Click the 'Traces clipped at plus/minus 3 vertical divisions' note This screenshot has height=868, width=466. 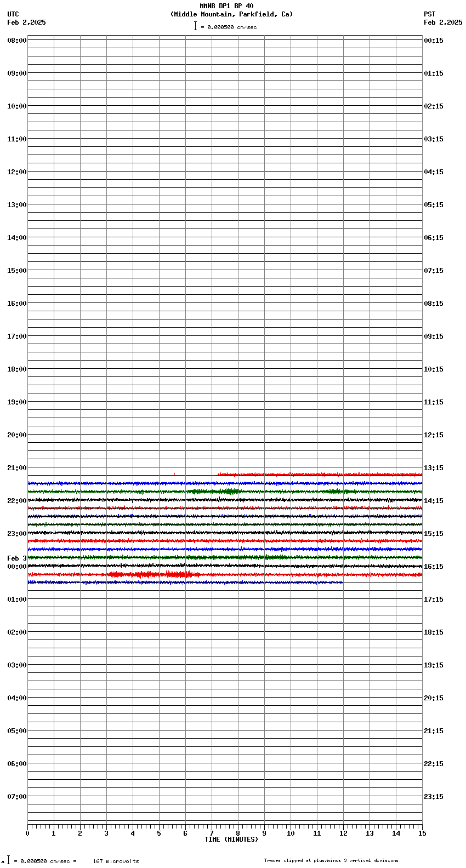(331, 860)
